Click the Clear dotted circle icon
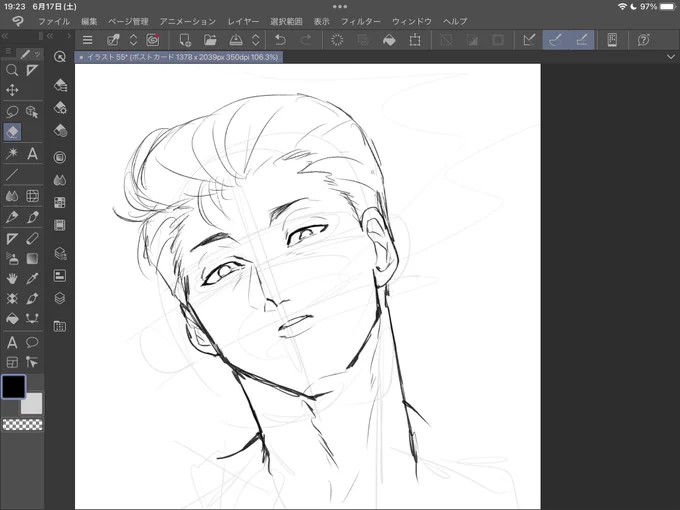This screenshot has width=680, height=510. point(337,40)
